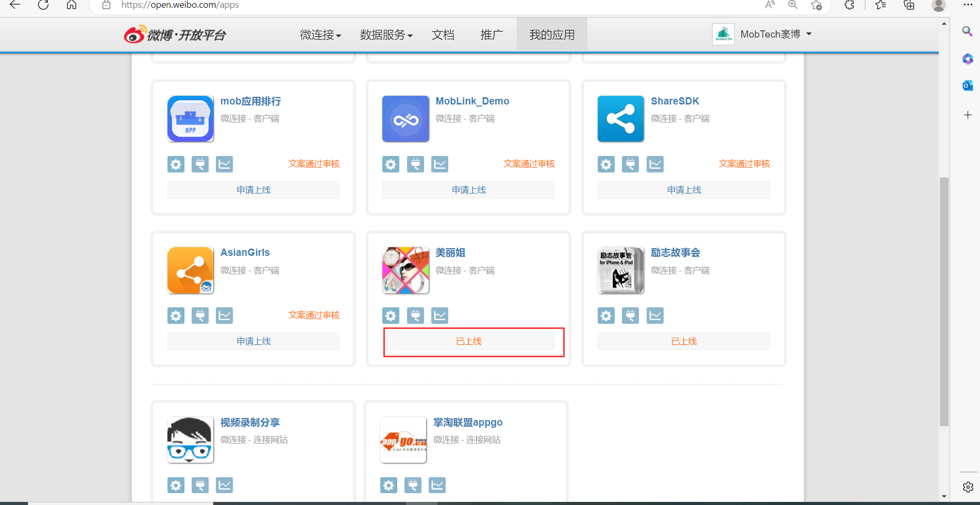View statistics chart for MobLink_Demo
Image resolution: width=980 pixels, height=505 pixels.
pyautogui.click(x=440, y=164)
